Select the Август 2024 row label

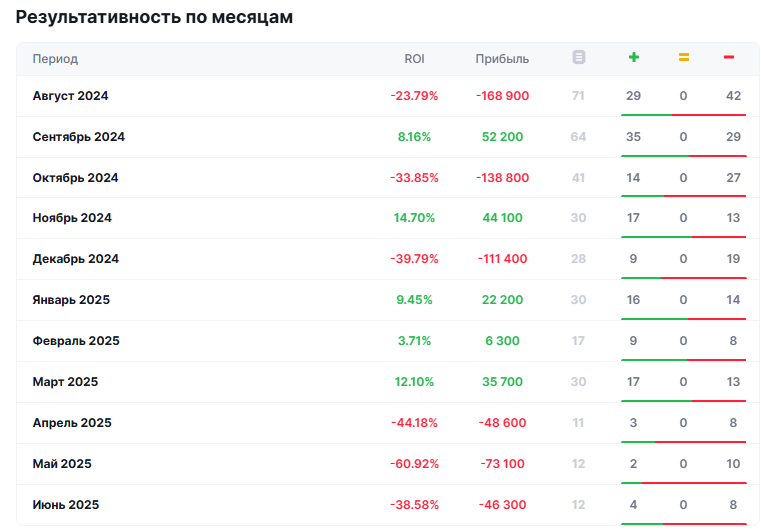pos(70,96)
